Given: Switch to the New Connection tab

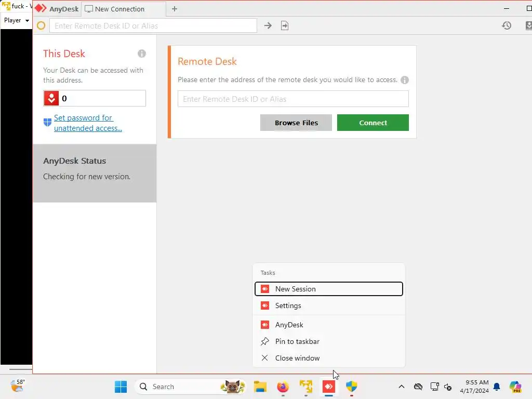Looking at the screenshot, I should click(124, 9).
